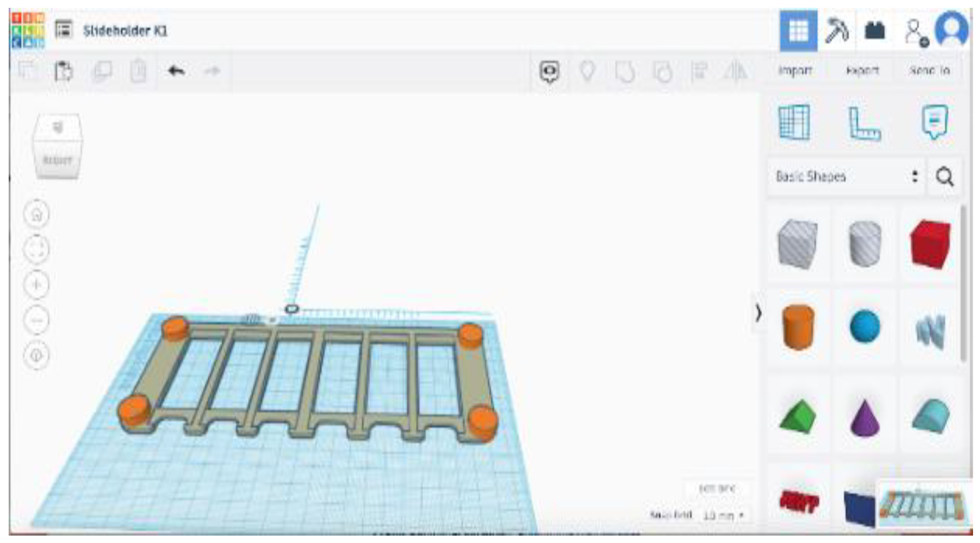Screen dimensions: 980x543
Task: Collapse the shapes panel chevron
Action: pyautogui.click(x=758, y=313)
